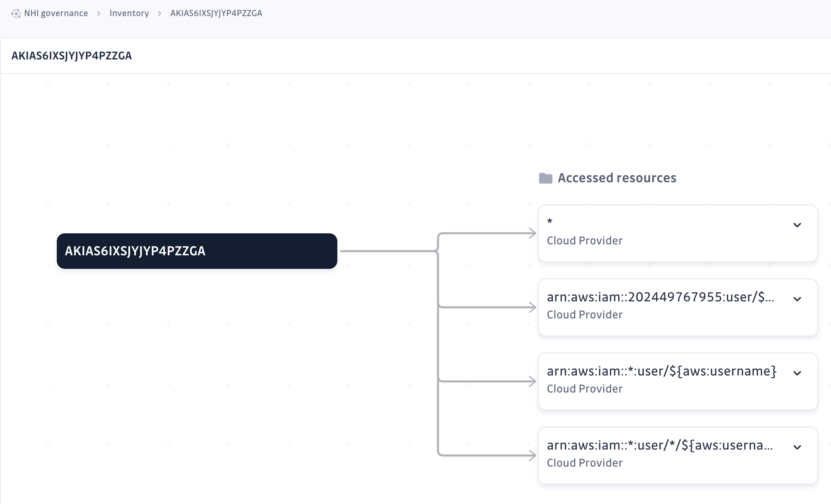Select the dark AKIAS6IXSJYJYP4PZZGA graph node
Screen dimensions: 831x504
[197, 251]
